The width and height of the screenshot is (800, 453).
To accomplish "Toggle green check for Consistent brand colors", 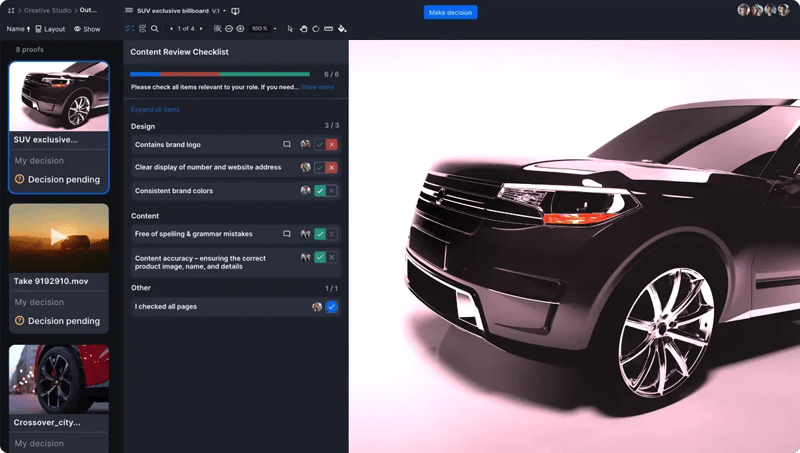I will (x=320, y=190).
